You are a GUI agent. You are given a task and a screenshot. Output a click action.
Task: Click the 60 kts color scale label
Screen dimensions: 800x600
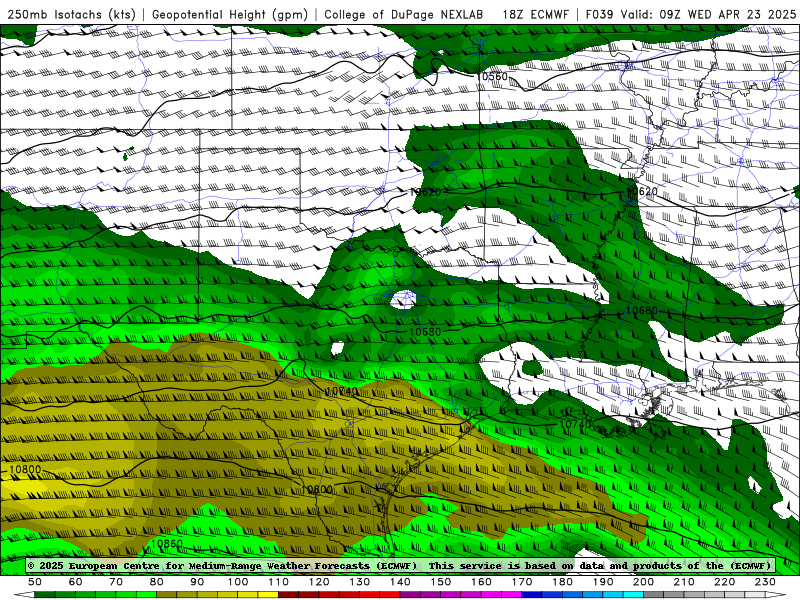point(76,582)
